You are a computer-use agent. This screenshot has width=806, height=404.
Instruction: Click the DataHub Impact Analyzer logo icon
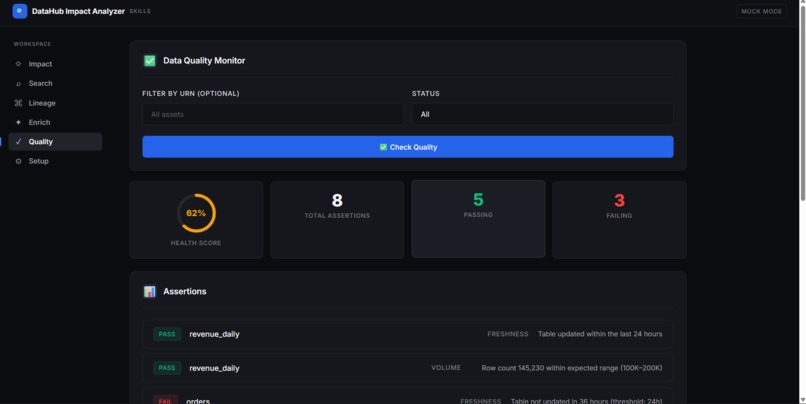pyautogui.click(x=20, y=11)
